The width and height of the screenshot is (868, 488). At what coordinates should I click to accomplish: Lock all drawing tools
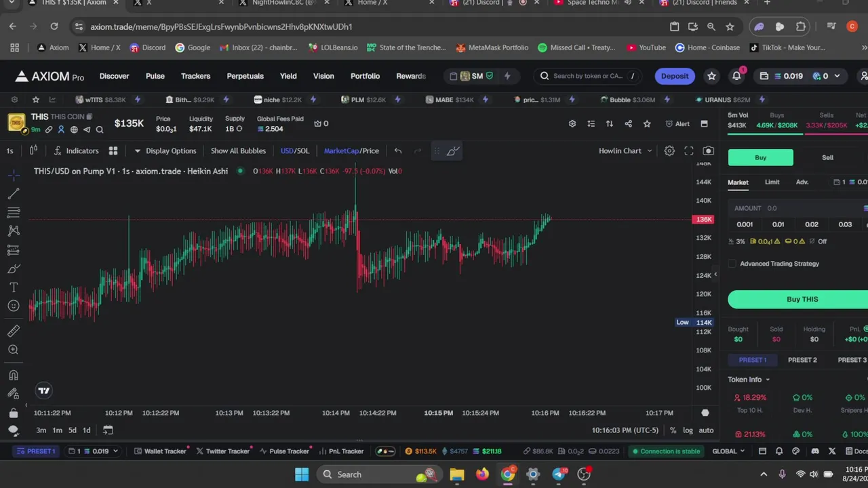click(x=14, y=412)
